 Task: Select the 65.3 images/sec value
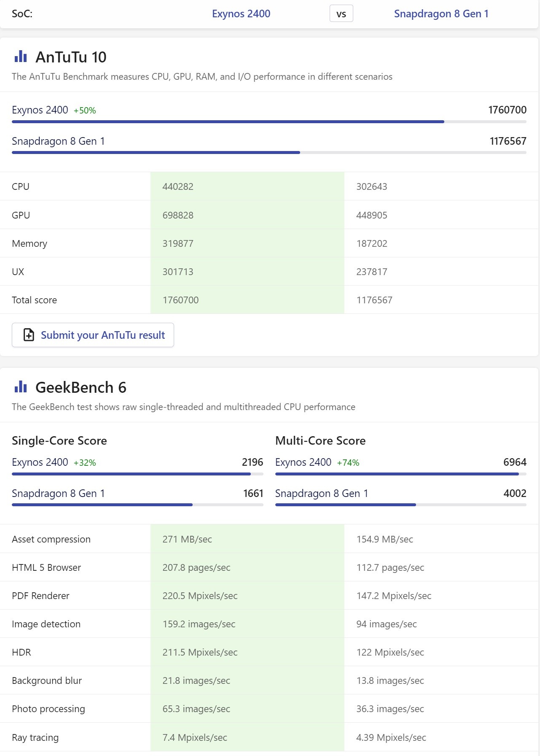tap(196, 709)
